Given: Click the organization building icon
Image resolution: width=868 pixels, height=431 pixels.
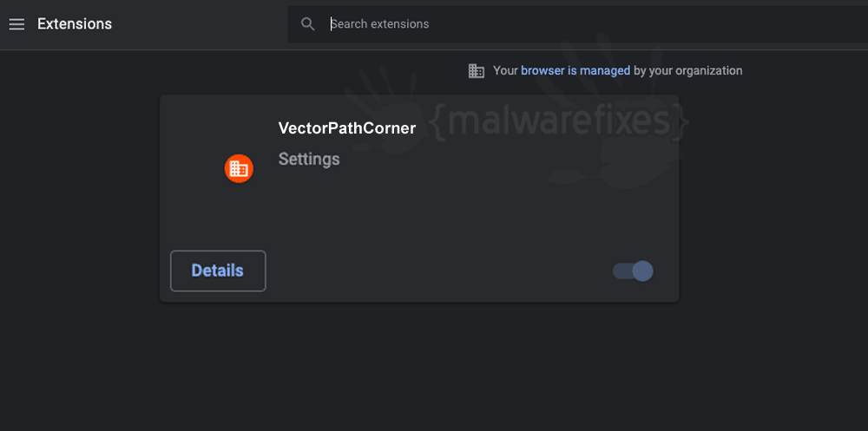Looking at the screenshot, I should [x=476, y=71].
